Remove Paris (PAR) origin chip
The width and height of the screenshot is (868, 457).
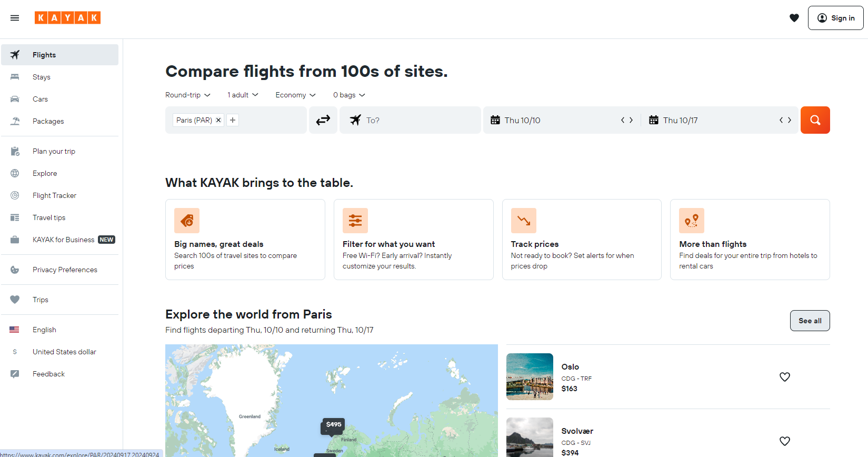click(218, 120)
